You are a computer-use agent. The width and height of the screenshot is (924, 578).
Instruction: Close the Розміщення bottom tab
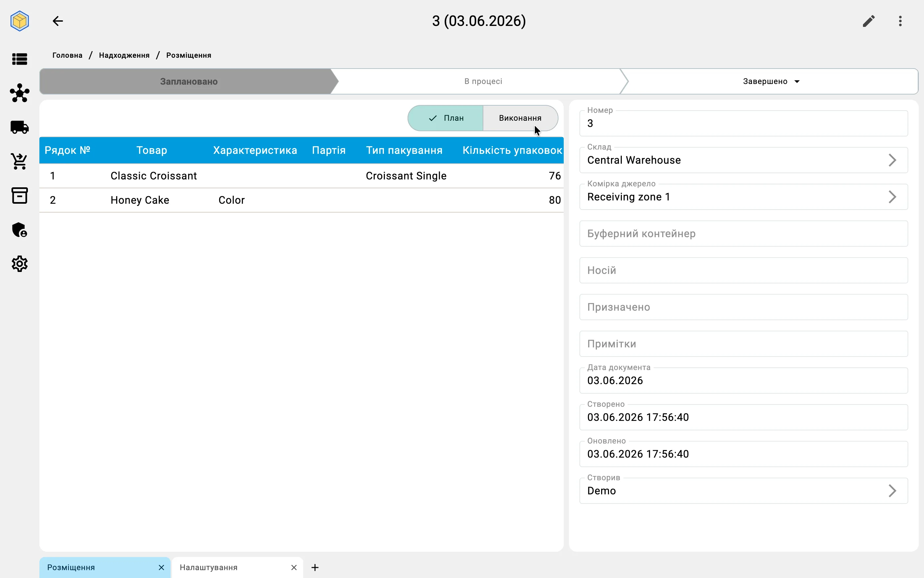[x=161, y=567]
